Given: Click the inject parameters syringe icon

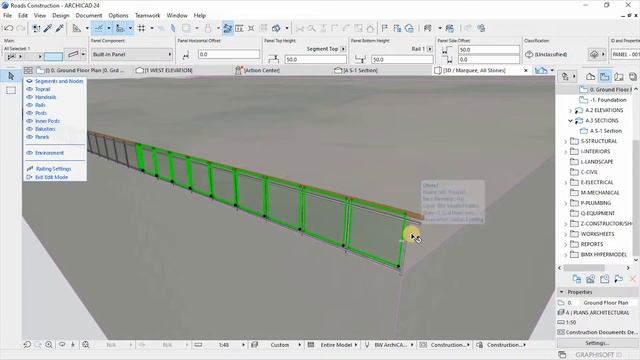Looking at the screenshot, I should [x=60, y=28].
